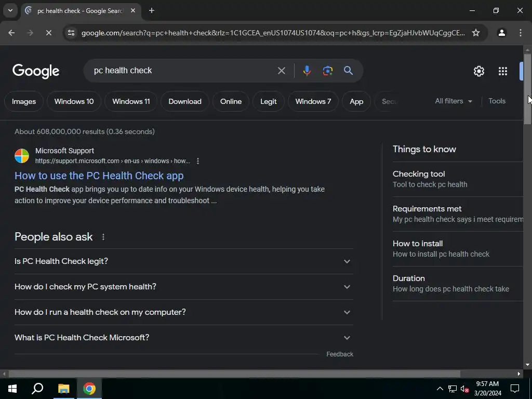Viewport: 532px width, 399px height.
Task: Click the vertical scrollbar thumb
Action: [527, 89]
